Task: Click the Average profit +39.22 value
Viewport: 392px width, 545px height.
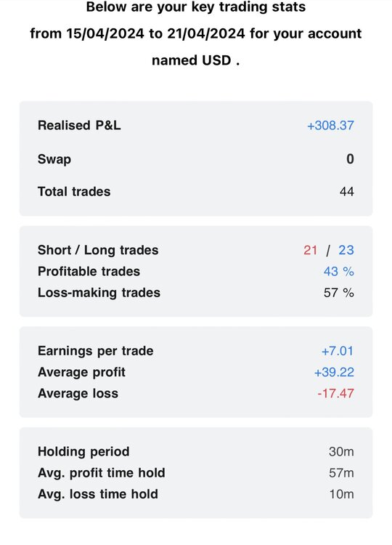Action: click(334, 372)
